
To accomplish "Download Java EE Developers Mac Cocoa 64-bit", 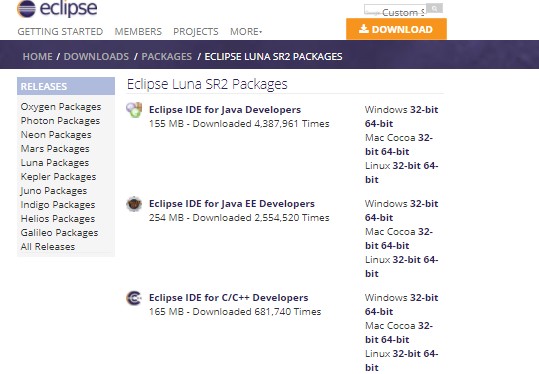I will point(395,246).
